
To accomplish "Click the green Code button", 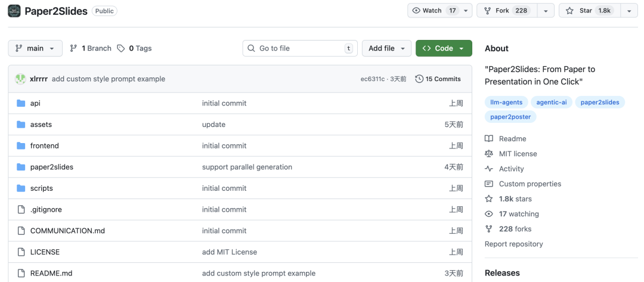I will click(x=444, y=48).
